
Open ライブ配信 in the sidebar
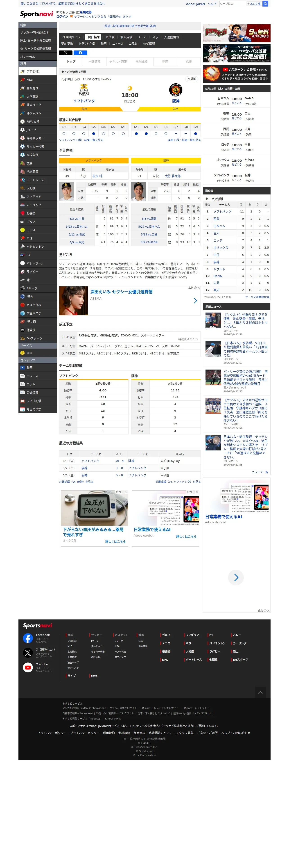pyautogui.click(x=37, y=401)
